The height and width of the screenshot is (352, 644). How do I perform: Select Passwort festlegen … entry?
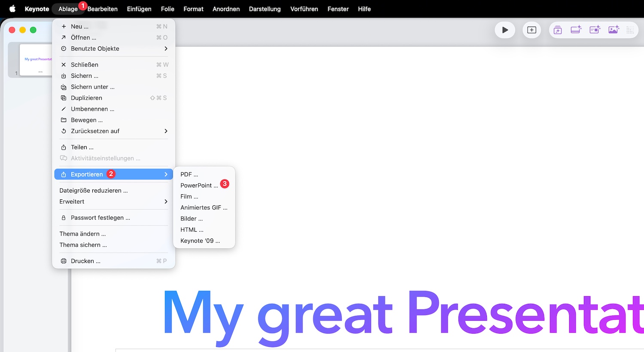tap(114, 217)
